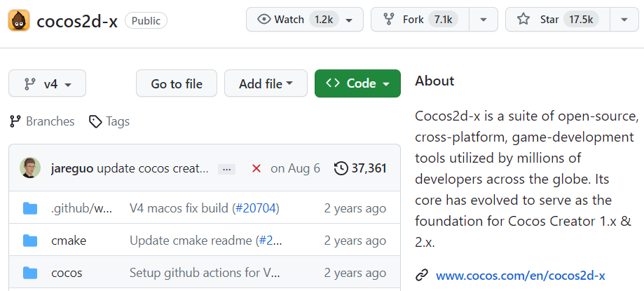This screenshot has width=644, height=291.
Task: Open the .github folder
Action: (81, 208)
